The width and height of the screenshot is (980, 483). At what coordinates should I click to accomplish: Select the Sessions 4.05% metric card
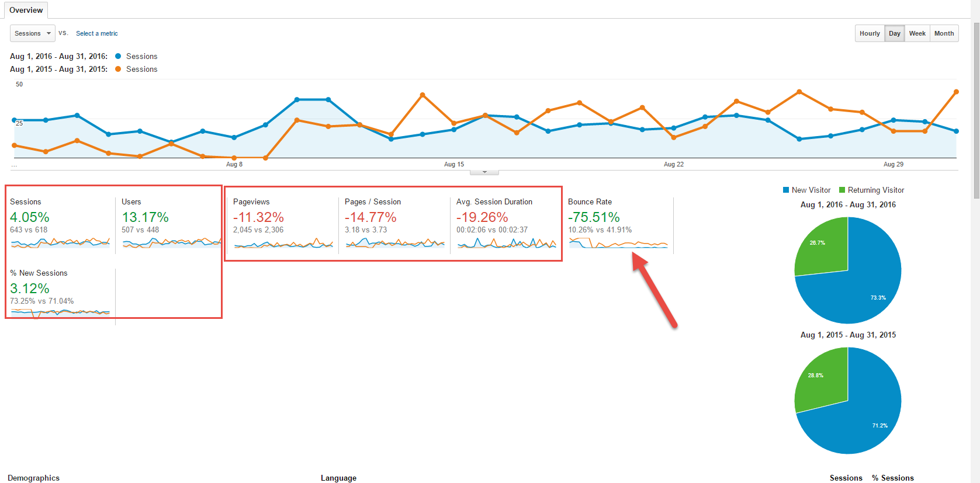click(x=60, y=225)
